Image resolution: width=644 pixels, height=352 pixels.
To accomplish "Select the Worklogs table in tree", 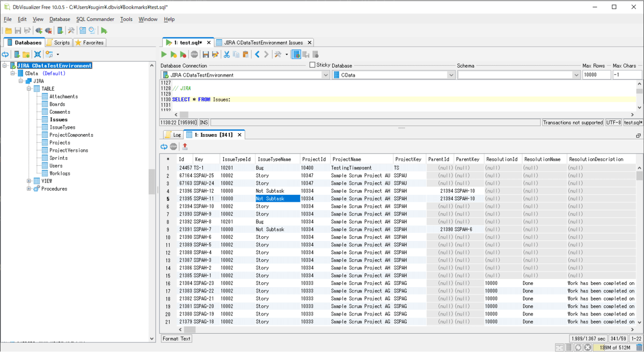I will click(x=60, y=173).
